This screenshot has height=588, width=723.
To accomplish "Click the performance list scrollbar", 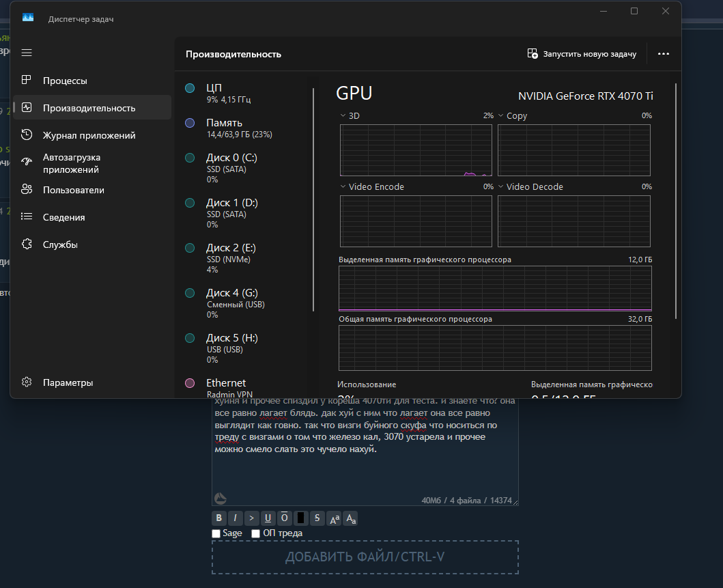I will tap(313, 199).
